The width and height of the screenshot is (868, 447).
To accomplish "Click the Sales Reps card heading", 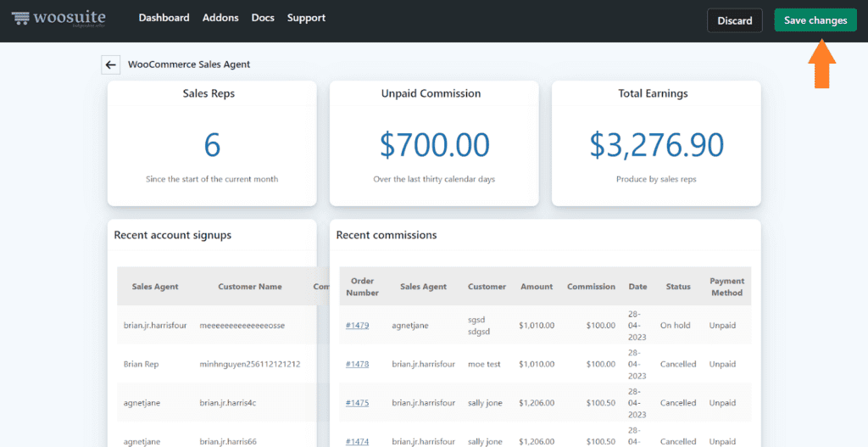I will pyautogui.click(x=209, y=93).
